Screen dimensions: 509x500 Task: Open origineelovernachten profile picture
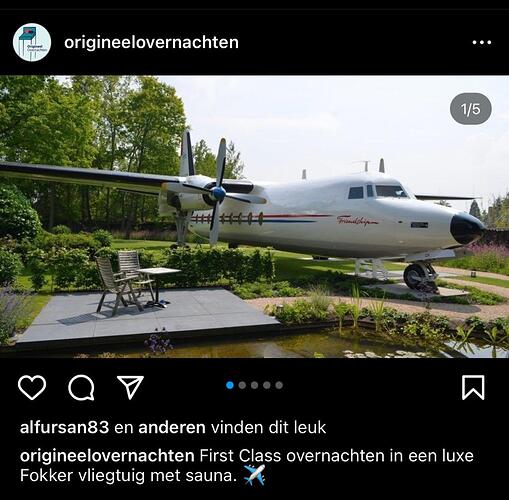32,42
